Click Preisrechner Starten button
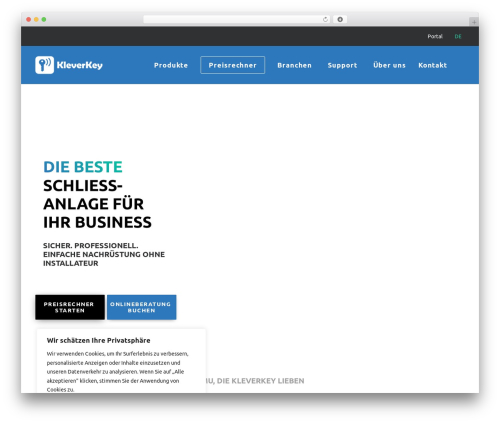This screenshot has width=500, height=423. tap(70, 307)
